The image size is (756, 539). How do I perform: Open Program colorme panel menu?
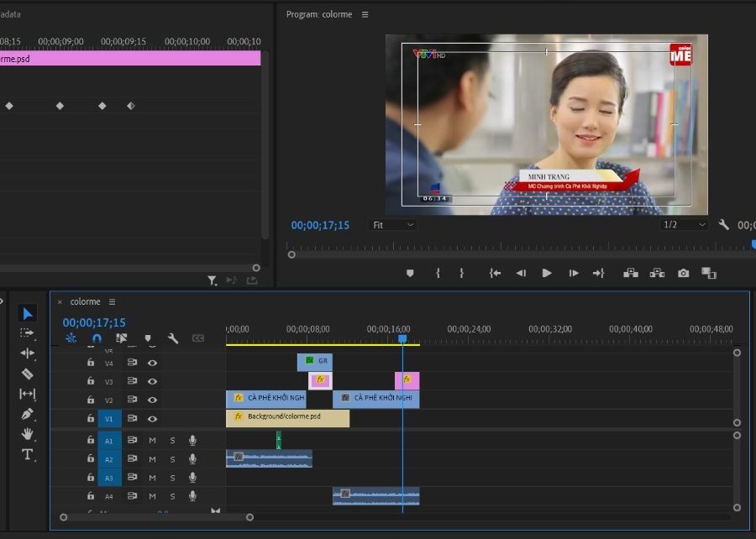click(x=365, y=14)
